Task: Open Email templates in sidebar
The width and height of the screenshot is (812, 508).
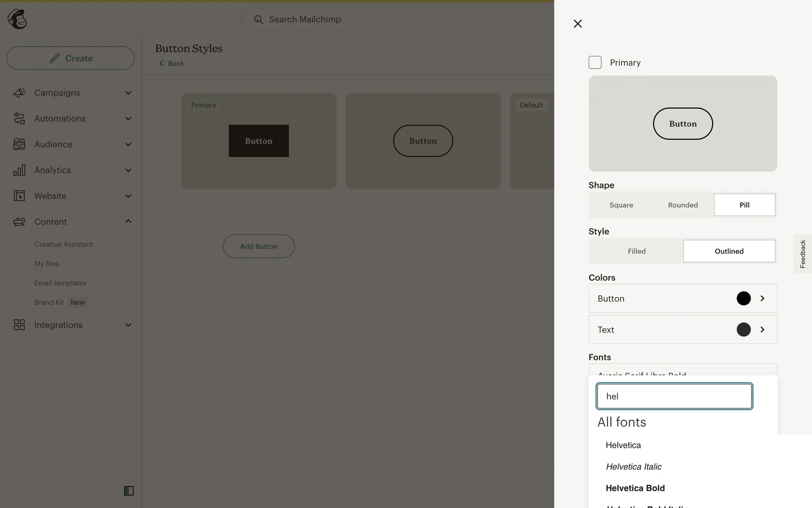Action: 60,283
